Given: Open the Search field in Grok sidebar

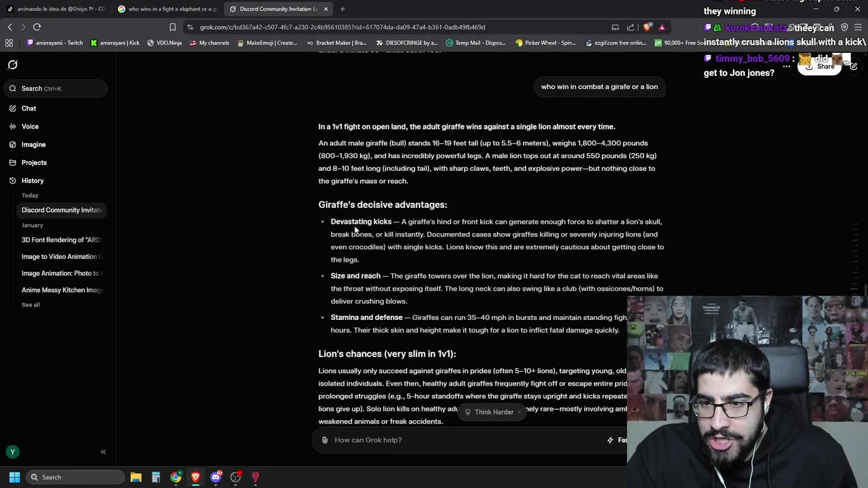Looking at the screenshot, I should (54, 88).
